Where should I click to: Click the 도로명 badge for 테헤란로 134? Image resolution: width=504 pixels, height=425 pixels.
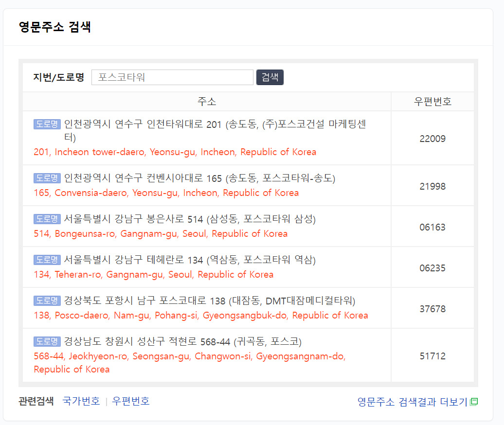tap(47, 260)
